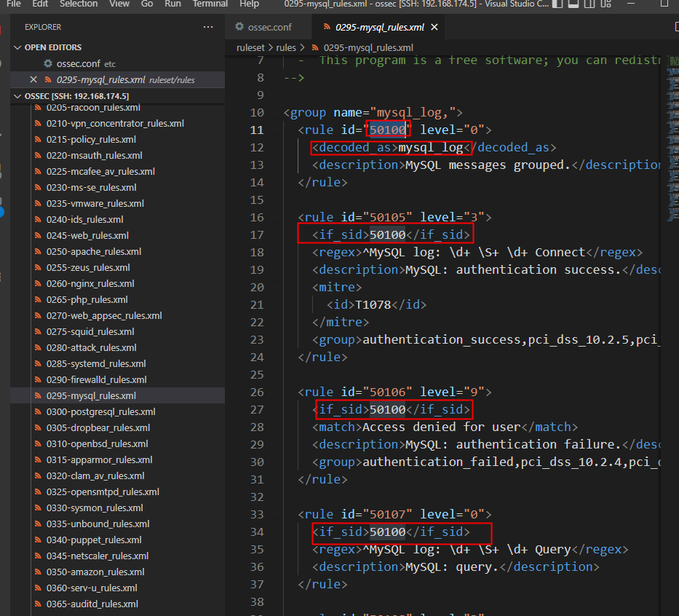This screenshot has height=616, width=679.
Task: Toggle secondary side bar layout icon
Action: click(589, 4)
